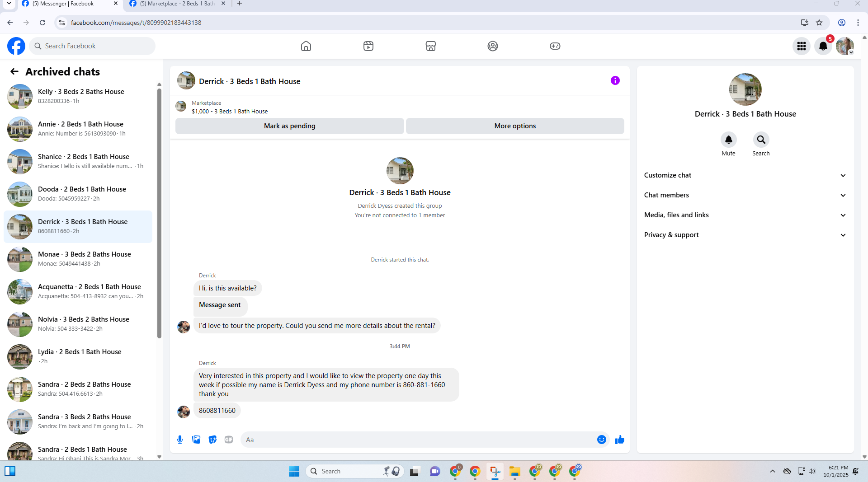Click the Mark as pending button
868x482 pixels.
coord(290,126)
